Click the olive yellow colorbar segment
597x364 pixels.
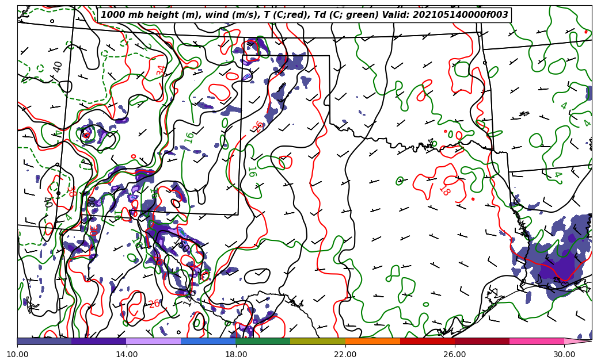(x=317, y=341)
